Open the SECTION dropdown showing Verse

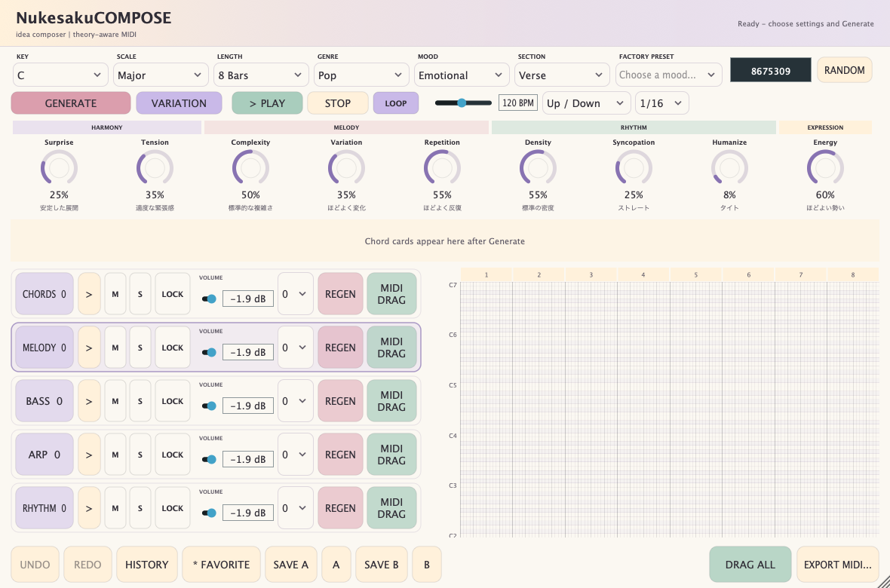(x=562, y=75)
